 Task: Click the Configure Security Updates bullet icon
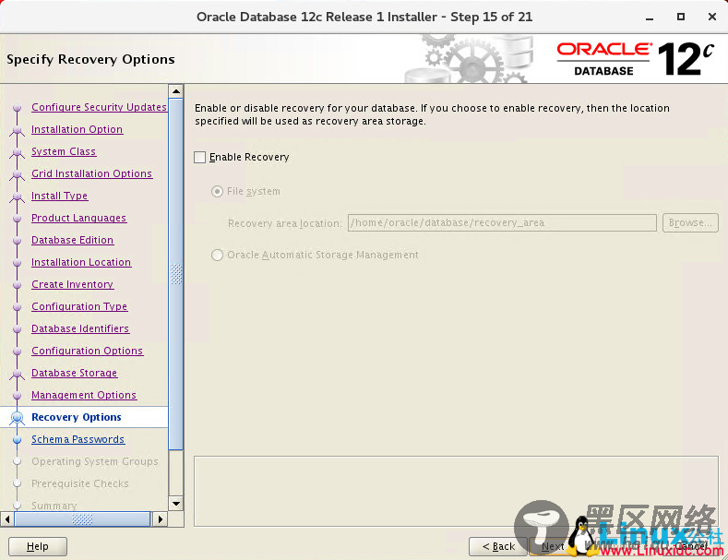tap(18, 108)
